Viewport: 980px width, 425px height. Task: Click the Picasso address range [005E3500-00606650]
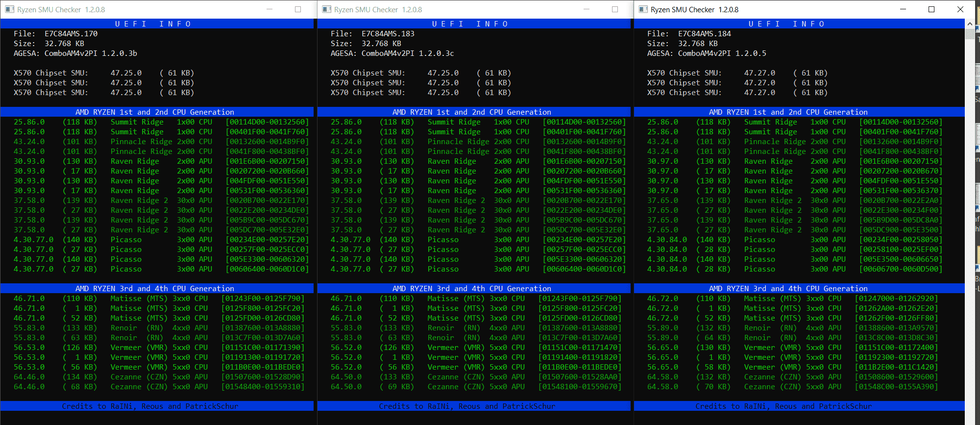pyautogui.click(x=901, y=259)
